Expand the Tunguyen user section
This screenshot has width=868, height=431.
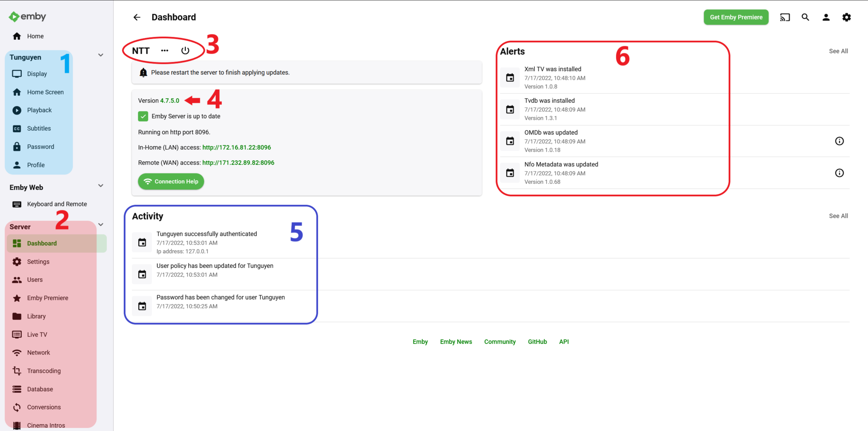100,55
